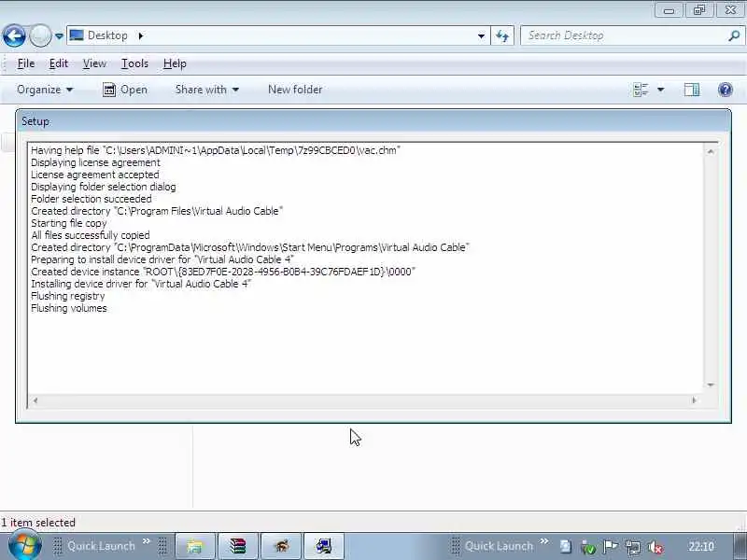Click the Setup dialog title bar
This screenshot has height=560, width=747.
[373, 121]
